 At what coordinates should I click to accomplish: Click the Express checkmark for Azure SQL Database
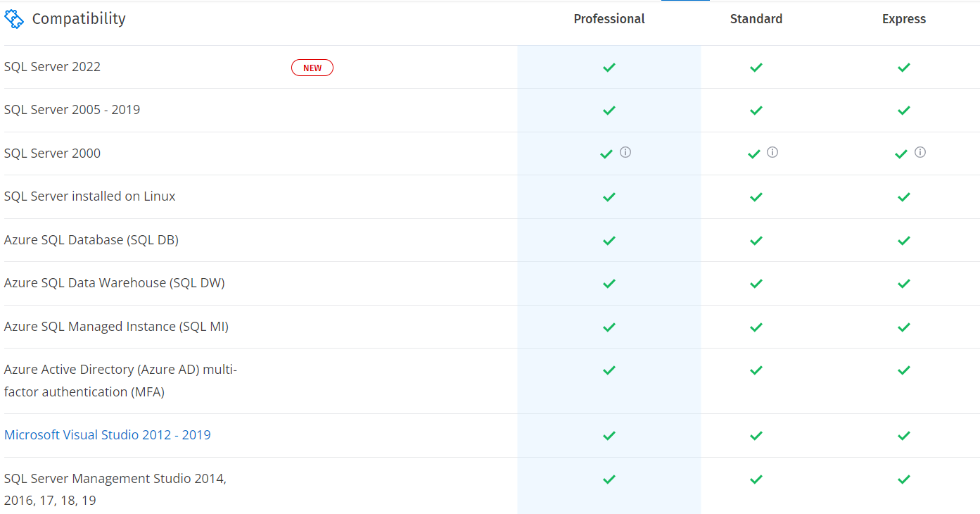pos(904,241)
